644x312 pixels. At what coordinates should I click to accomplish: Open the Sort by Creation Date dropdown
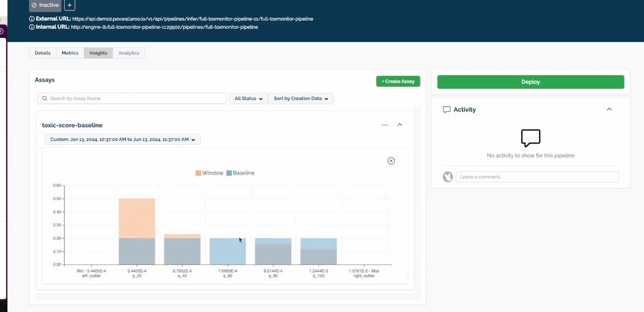301,99
